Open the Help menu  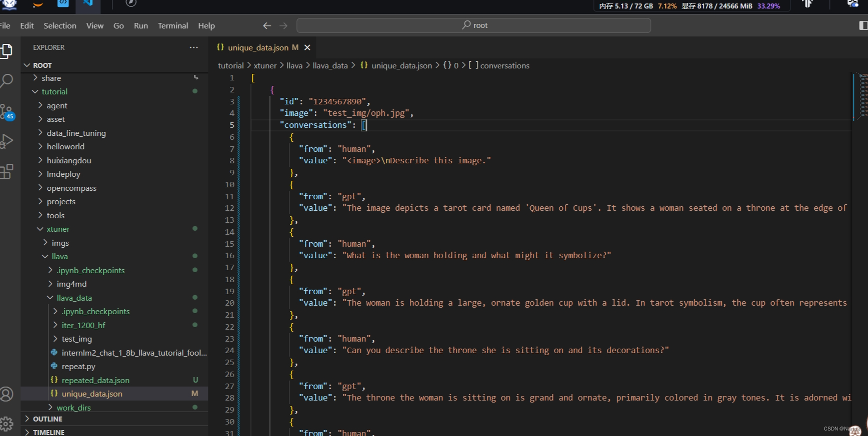pos(206,25)
